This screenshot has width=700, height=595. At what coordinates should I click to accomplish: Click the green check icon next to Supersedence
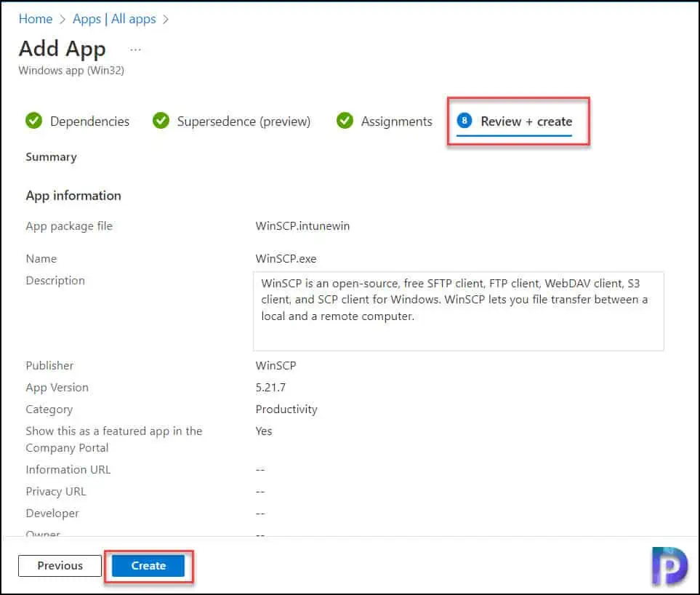point(161,121)
